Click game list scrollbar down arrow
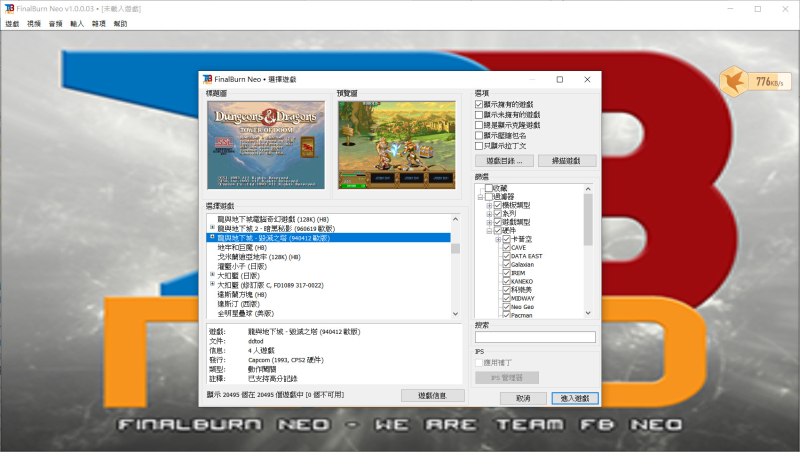 (455, 314)
